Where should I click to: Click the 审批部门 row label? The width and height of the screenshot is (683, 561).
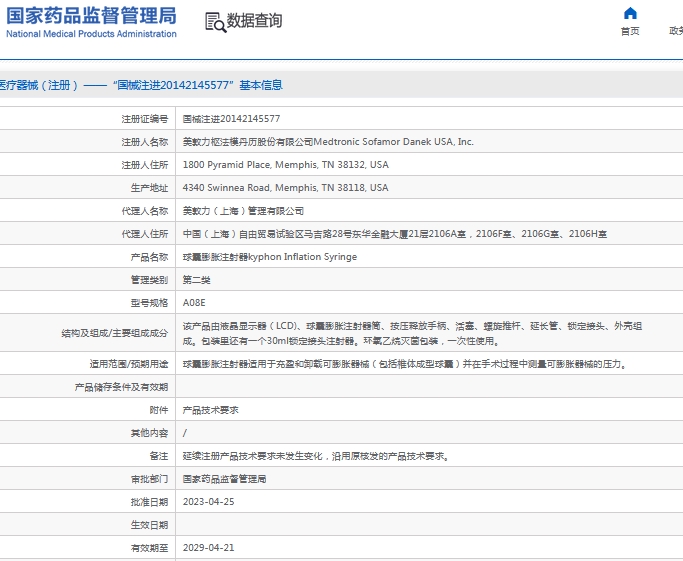click(149, 479)
